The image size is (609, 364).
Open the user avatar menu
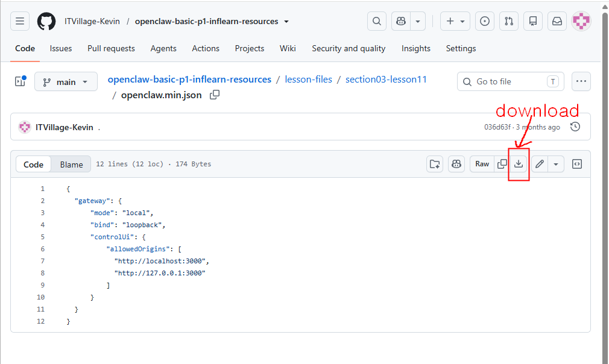(581, 21)
